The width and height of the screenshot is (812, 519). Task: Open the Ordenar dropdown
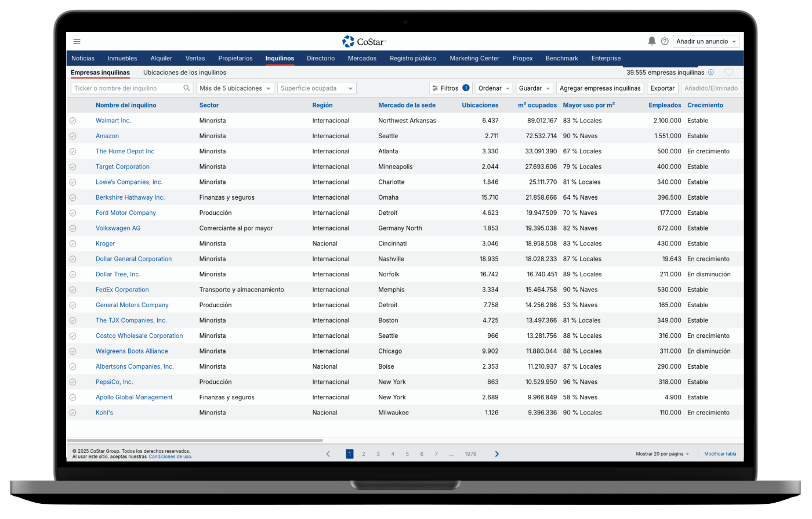(494, 88)
